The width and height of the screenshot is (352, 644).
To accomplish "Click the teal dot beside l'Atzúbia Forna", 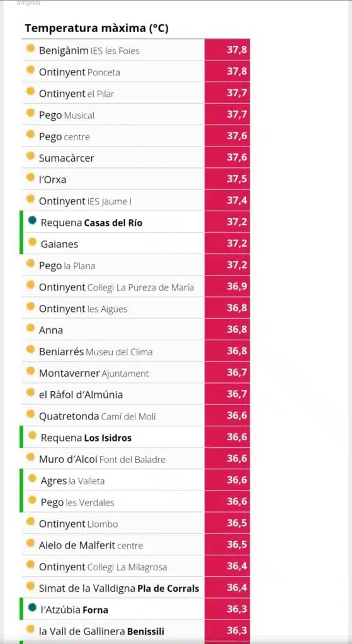I will coord(32,607).
